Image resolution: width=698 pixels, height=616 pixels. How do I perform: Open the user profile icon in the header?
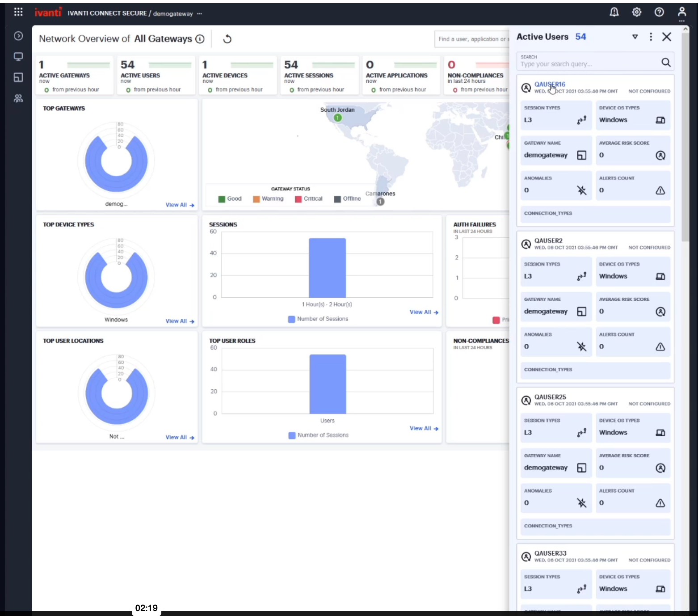(681, 12)
